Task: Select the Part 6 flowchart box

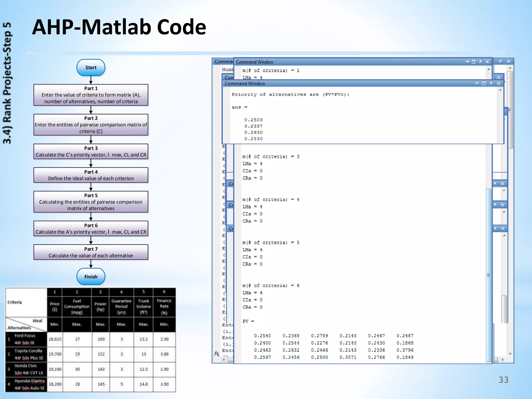Action: tap(91, 229)
